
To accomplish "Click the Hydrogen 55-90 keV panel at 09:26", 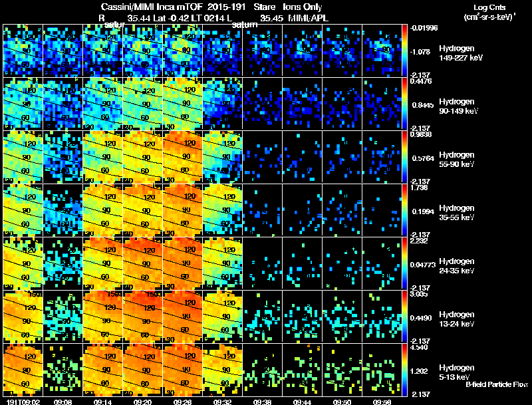I will 182,157.
